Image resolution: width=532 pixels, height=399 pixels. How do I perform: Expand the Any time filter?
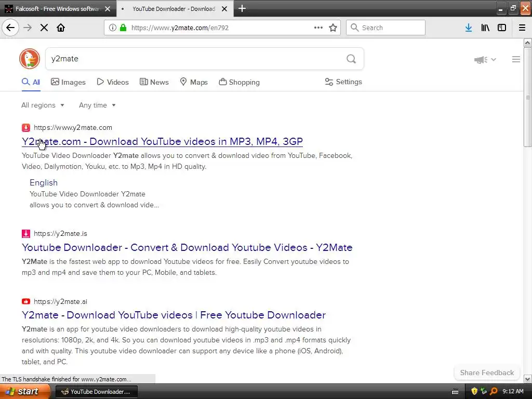coord(97,105)
